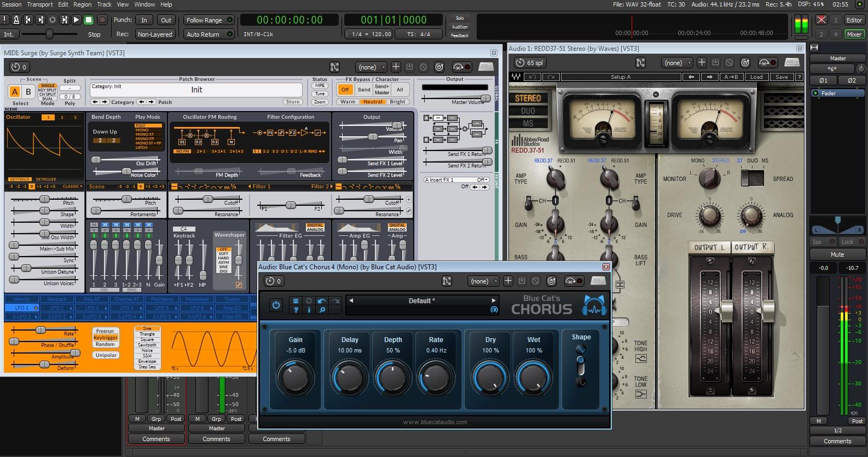
Task: Enable Follow Range
Action: coord(209,20)
